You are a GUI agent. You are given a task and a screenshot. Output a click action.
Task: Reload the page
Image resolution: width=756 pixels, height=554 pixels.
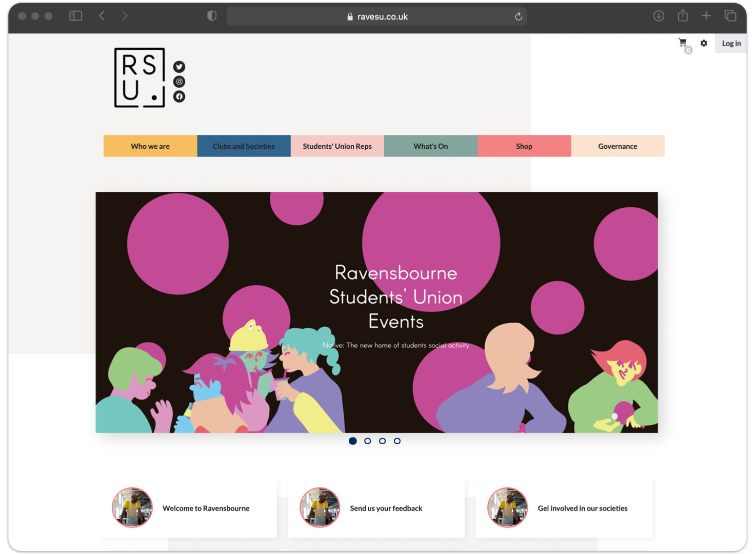coord(519,16)
